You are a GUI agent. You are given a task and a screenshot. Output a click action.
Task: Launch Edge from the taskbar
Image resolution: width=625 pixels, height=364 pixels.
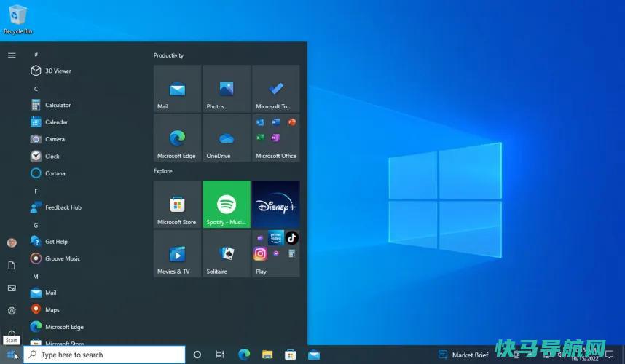coord(244,355)
